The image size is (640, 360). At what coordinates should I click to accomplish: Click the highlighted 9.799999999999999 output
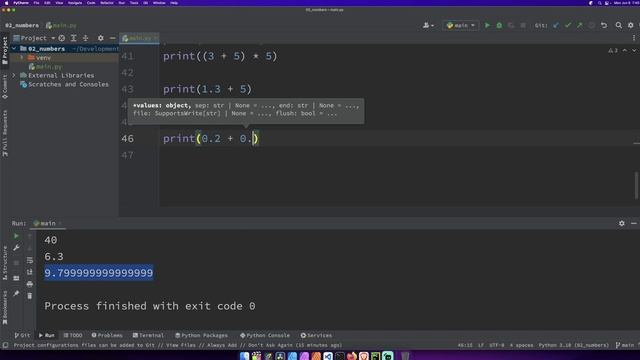click(98, 273)
